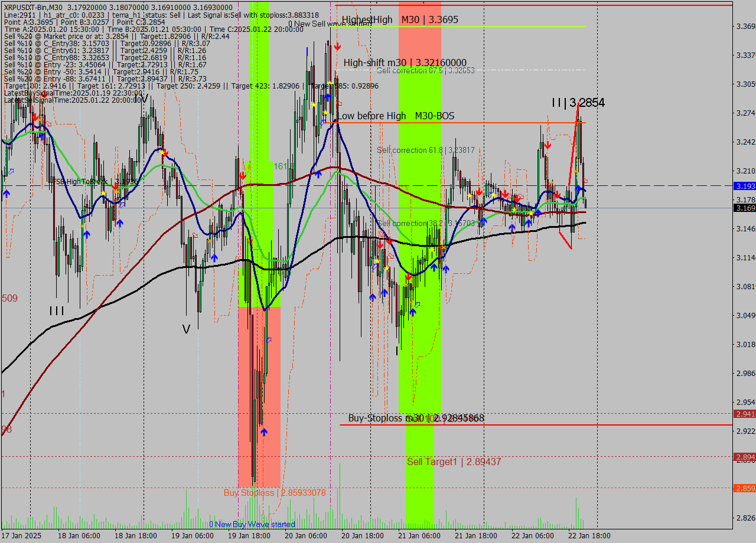Click the 2.941 price tag on the axis
Screen dimensions: 756x543
(x=744, y=414)
